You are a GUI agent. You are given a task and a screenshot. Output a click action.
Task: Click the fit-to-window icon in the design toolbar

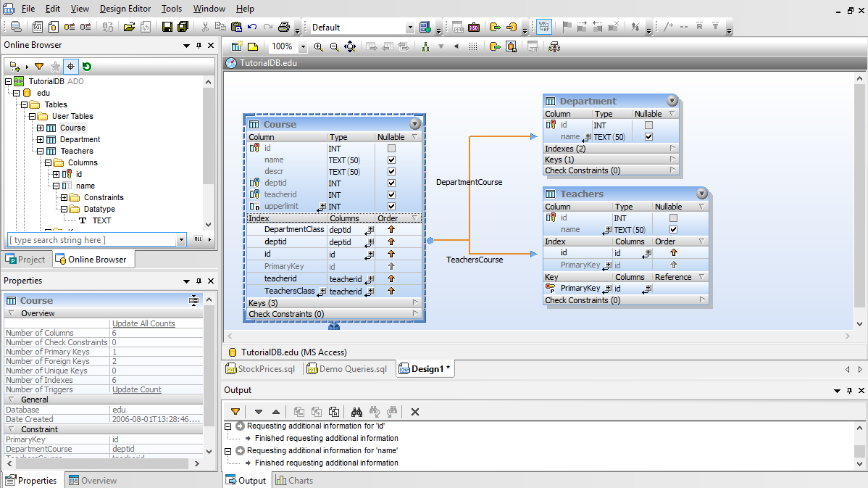click(x=350, y=46)
